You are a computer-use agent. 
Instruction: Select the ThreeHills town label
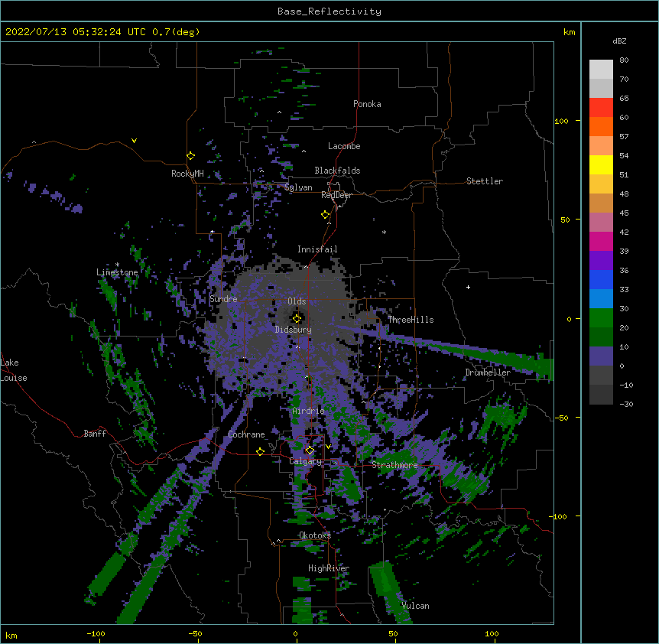411,320
